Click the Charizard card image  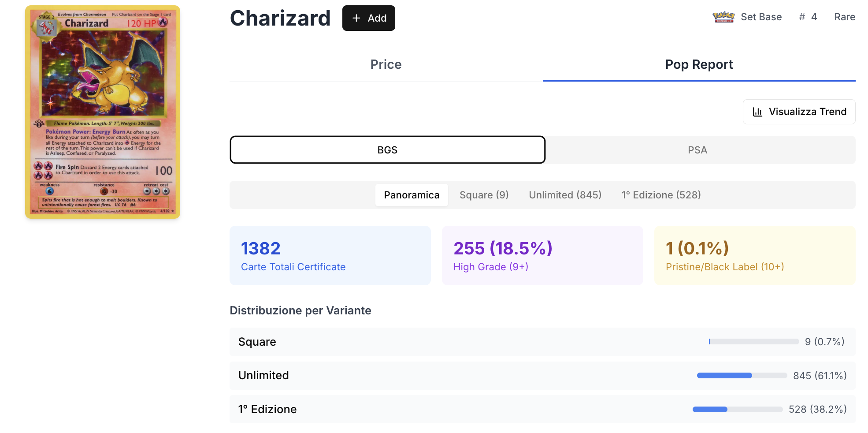point(103,112)
